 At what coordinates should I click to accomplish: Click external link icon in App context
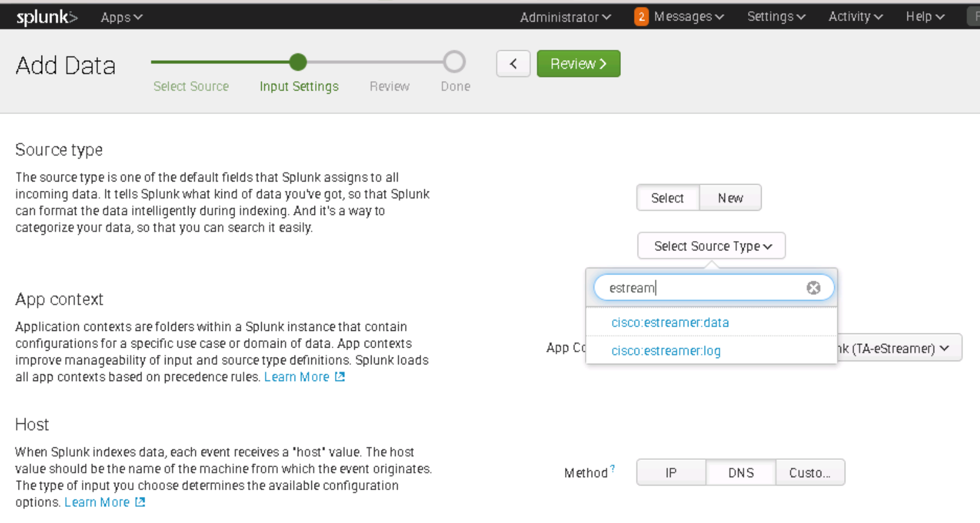[x=340, y=377]
